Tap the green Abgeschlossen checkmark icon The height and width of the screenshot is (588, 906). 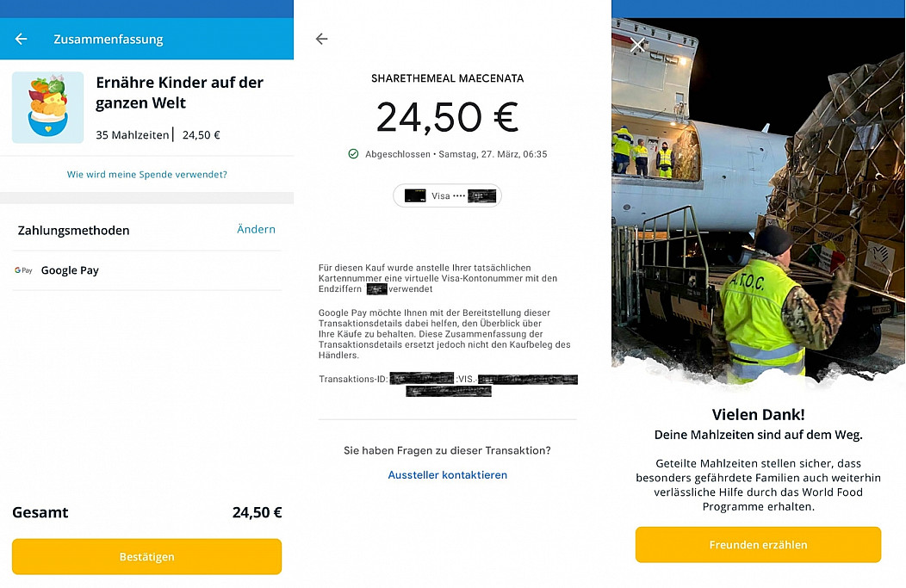point(354,154)
